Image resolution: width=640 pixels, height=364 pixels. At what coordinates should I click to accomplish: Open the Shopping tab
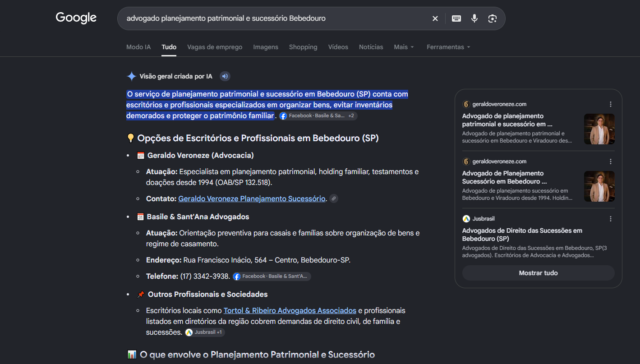tap(303, 47)
